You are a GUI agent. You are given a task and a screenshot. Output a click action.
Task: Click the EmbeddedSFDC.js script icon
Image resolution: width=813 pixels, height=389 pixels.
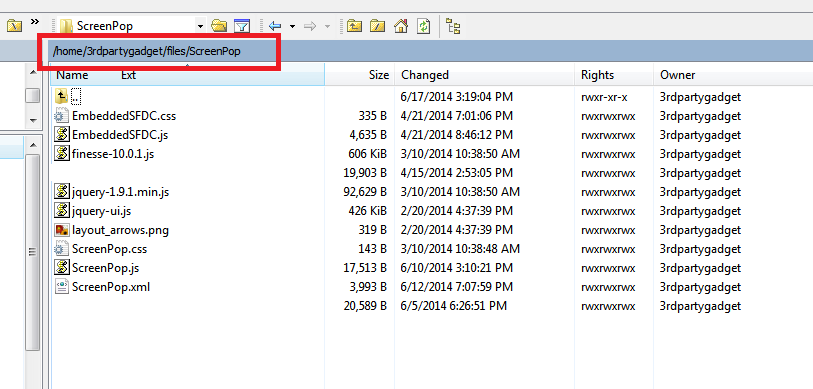tap(62, 134)
